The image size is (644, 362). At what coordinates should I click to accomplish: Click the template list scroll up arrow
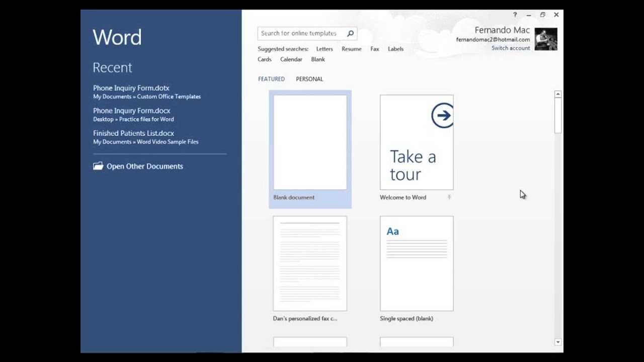[x=557, y=94]
